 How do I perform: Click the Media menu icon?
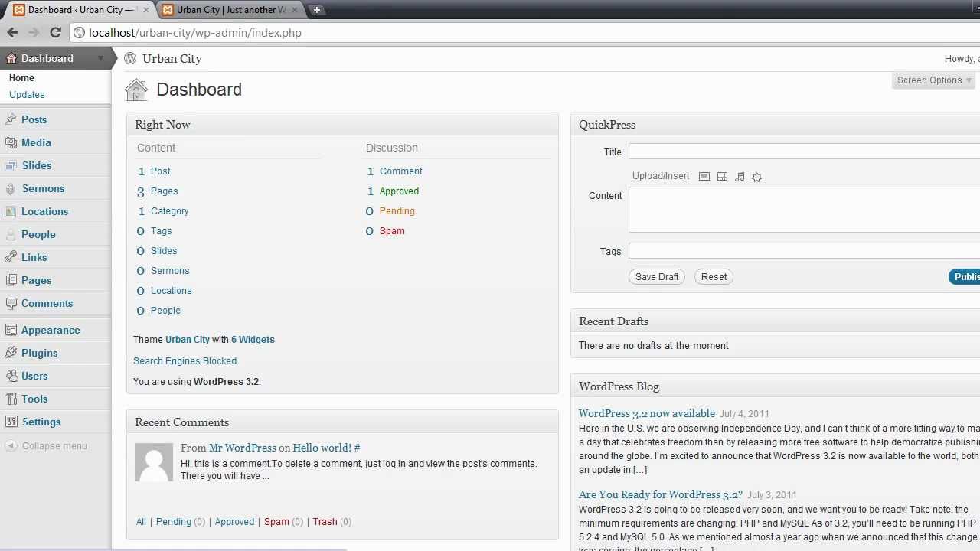click(10, 142)
